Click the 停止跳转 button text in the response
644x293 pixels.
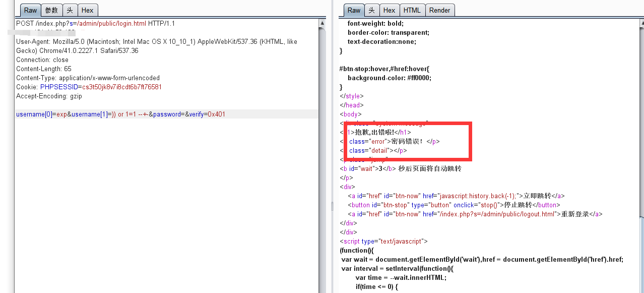519,205
